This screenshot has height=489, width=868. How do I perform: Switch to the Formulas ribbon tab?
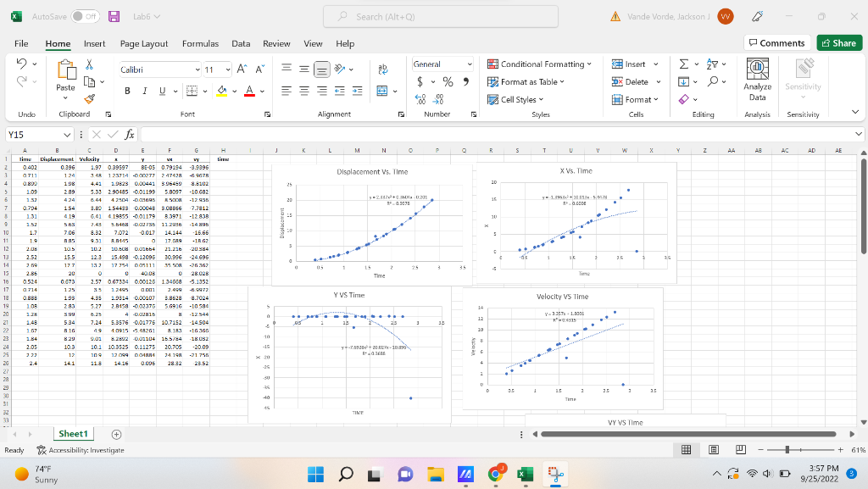pos(200,43)
